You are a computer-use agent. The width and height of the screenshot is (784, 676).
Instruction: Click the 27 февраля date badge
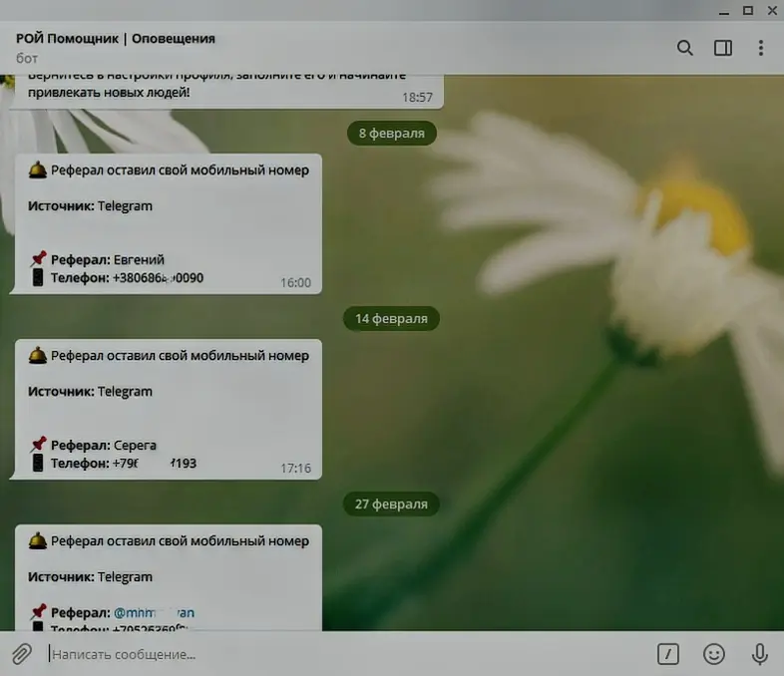tap(391, 505)
